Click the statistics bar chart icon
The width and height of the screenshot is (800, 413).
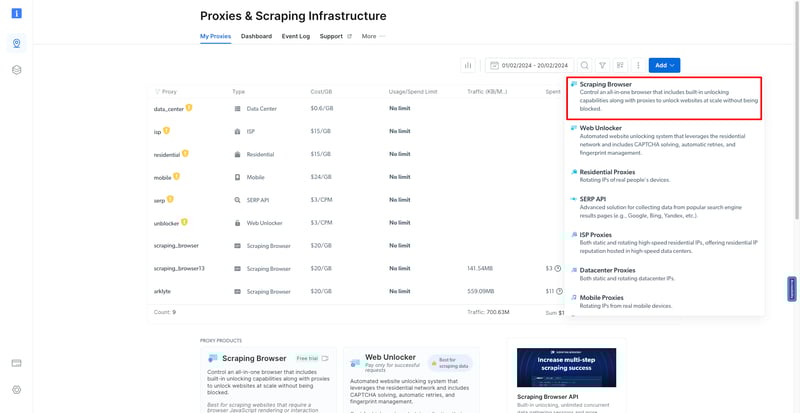coord(468,65)
